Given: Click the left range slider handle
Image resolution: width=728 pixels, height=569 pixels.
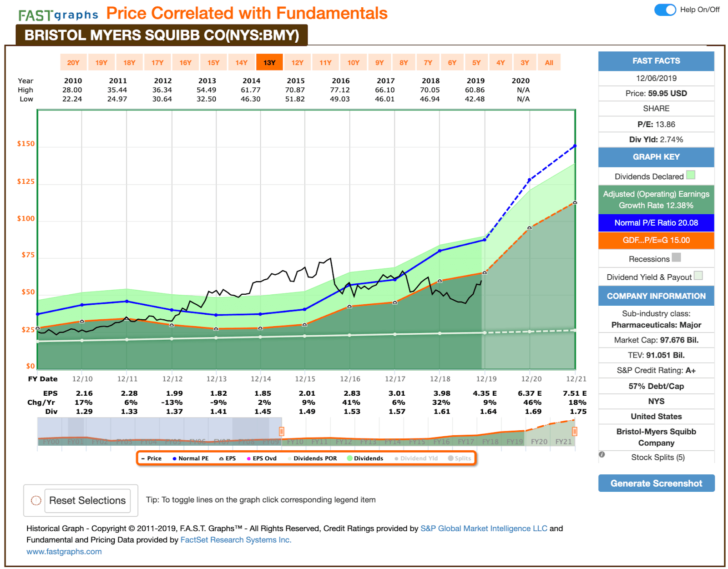Looking at the screenshot, I should pyautogui.click(x=282, y=431).
